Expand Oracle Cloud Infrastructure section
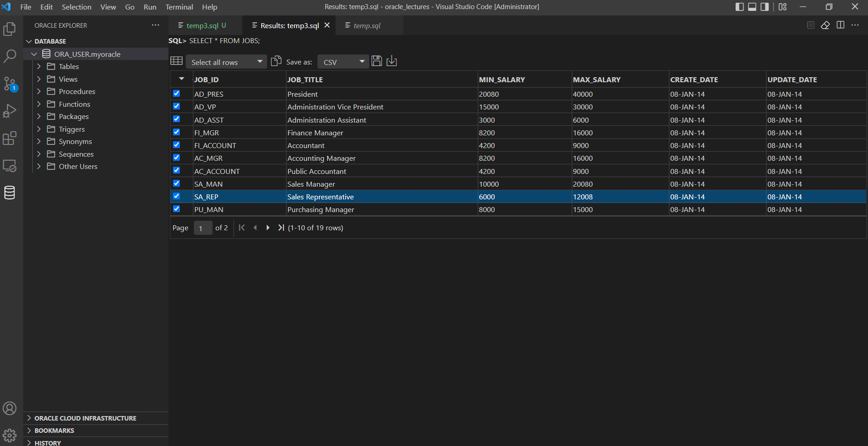The height and width of the screenshot is (446, 868). tap(85, 418)
